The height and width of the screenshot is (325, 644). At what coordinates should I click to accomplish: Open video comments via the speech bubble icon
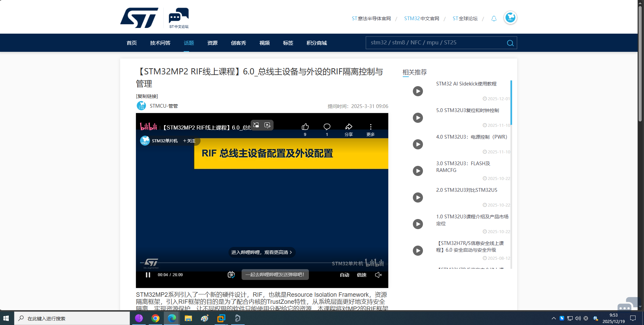point(327,127)
